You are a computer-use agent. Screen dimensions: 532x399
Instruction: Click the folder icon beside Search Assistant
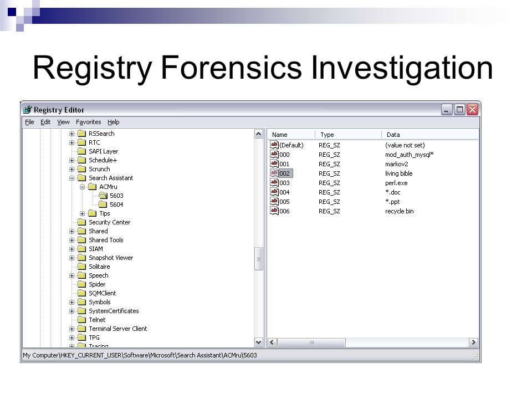tap(82, 178)
